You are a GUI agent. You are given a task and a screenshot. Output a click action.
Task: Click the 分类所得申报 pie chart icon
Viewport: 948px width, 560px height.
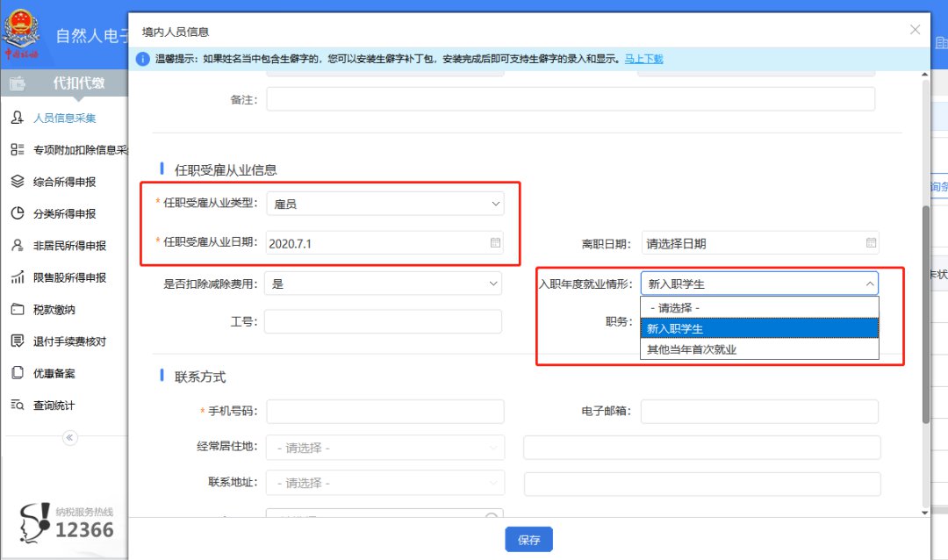point(17,213)
